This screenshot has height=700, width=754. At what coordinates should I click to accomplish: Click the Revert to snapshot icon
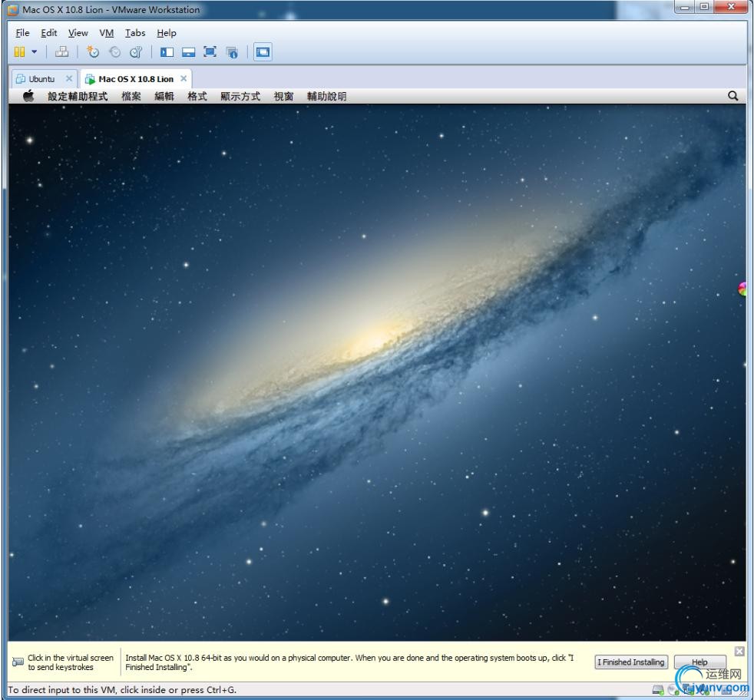coord(114,52)
